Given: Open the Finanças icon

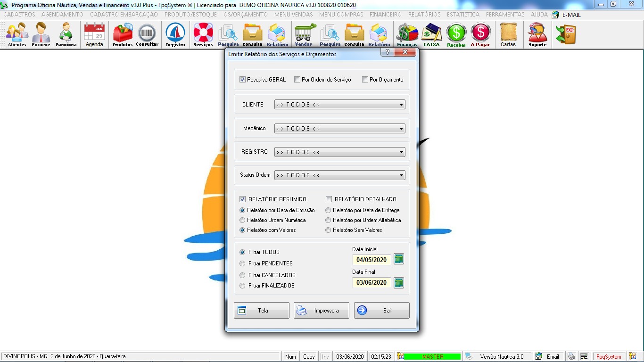Looking at the screenshot, I should [407, 35].
